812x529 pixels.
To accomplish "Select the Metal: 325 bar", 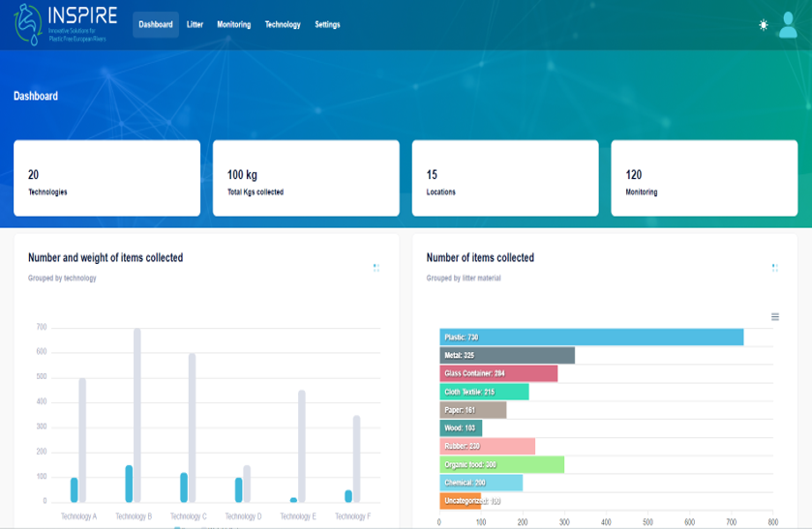I will point(506,355).
